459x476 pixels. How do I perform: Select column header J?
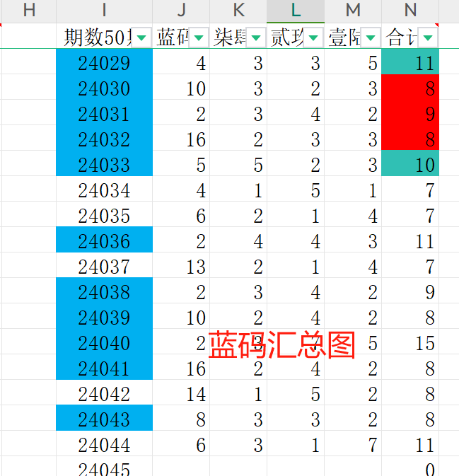[181, 11]
